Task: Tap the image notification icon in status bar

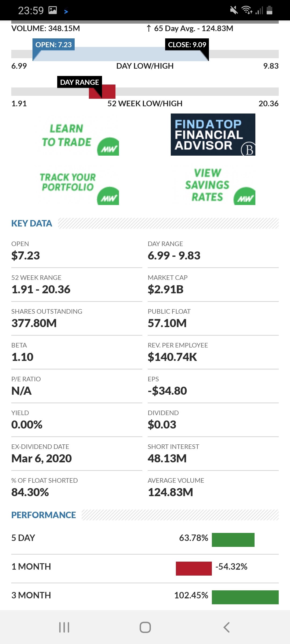Action: tap(53, 10)
